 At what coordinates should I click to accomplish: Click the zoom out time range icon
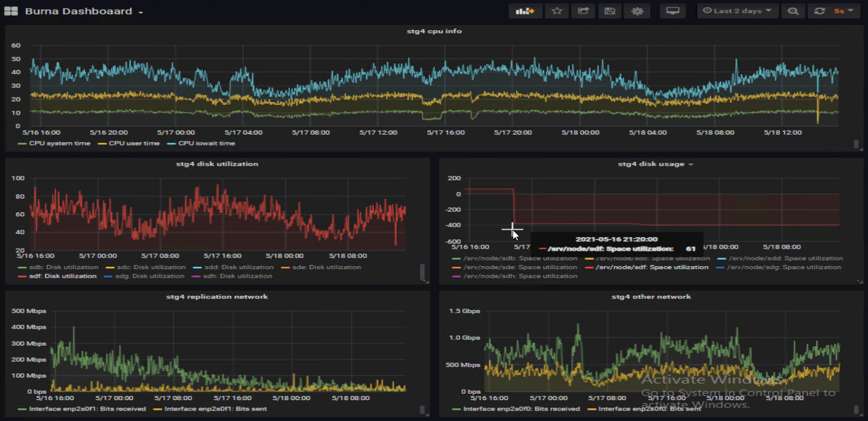(793, 11)
